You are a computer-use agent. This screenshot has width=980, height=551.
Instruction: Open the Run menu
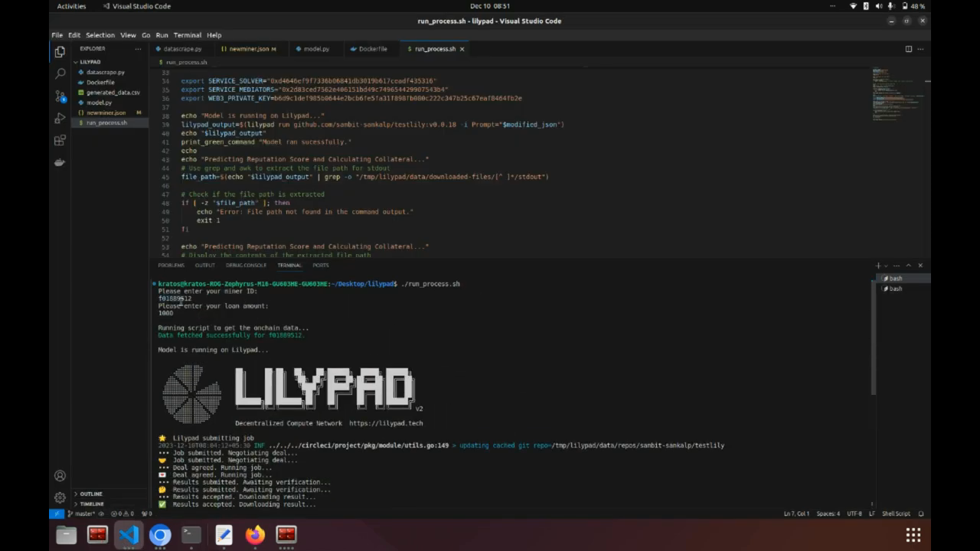162,35
